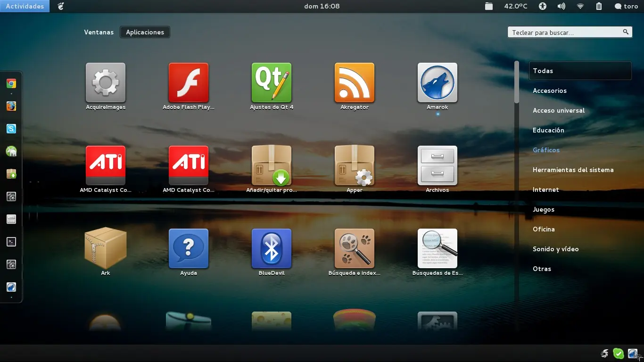Open the package installer dock icon
The image size is (644, 362).
pos(11,174)
